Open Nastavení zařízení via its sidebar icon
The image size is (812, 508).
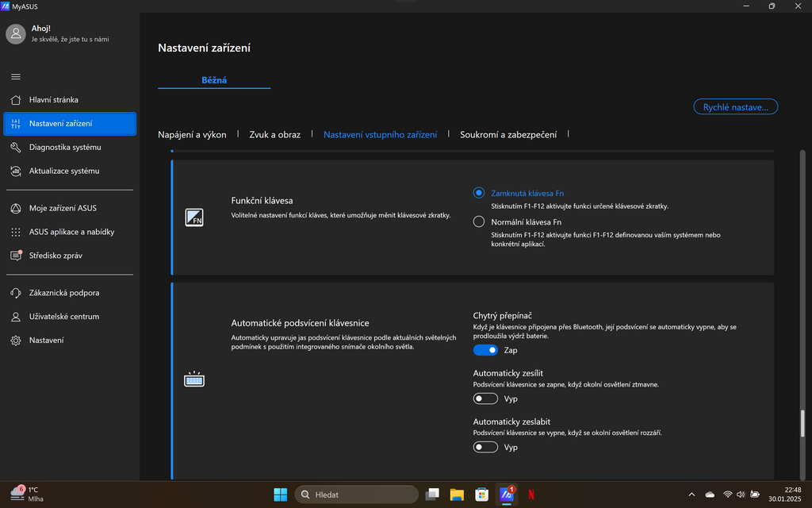(16, 124)
